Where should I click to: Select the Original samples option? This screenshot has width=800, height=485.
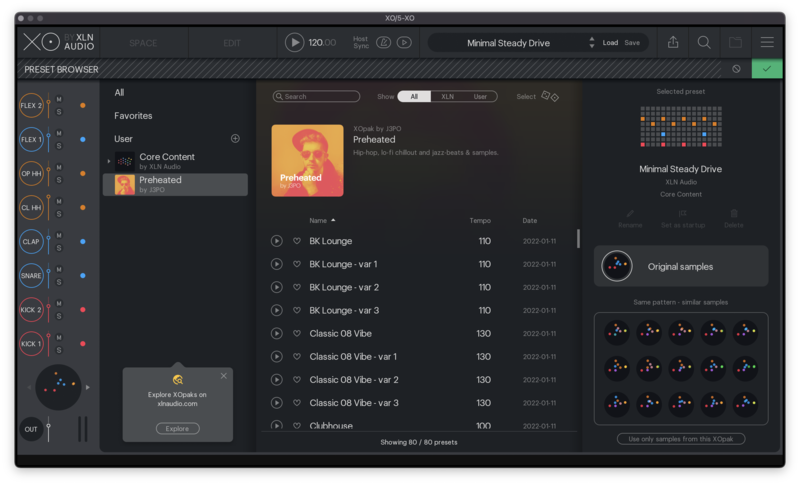point(681,266)
